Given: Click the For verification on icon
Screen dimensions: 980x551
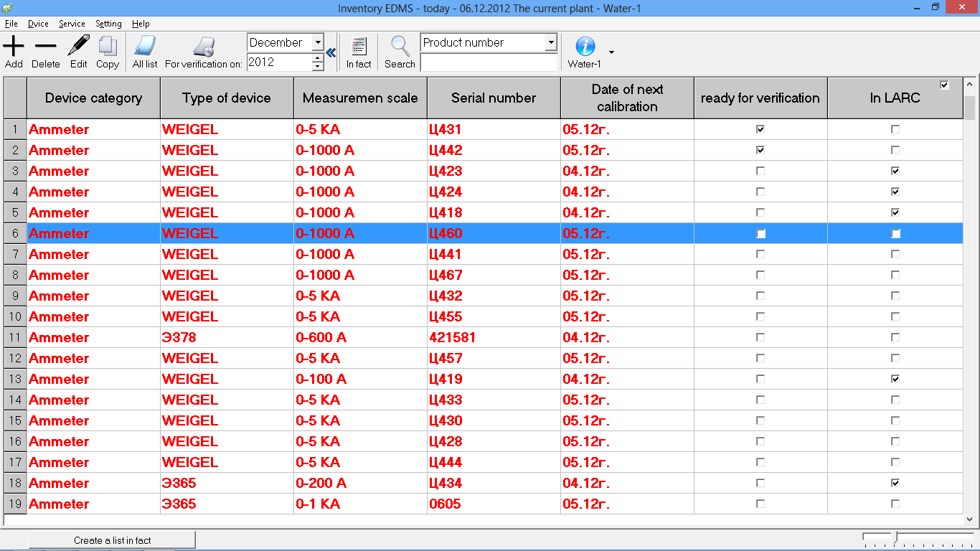Looking at the screenshot, I should pos(204,47).
